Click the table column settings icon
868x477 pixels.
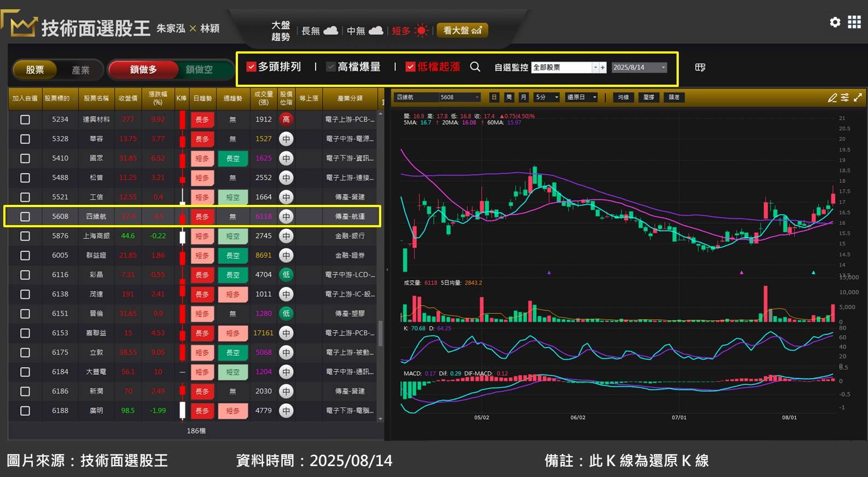(700, 67)
